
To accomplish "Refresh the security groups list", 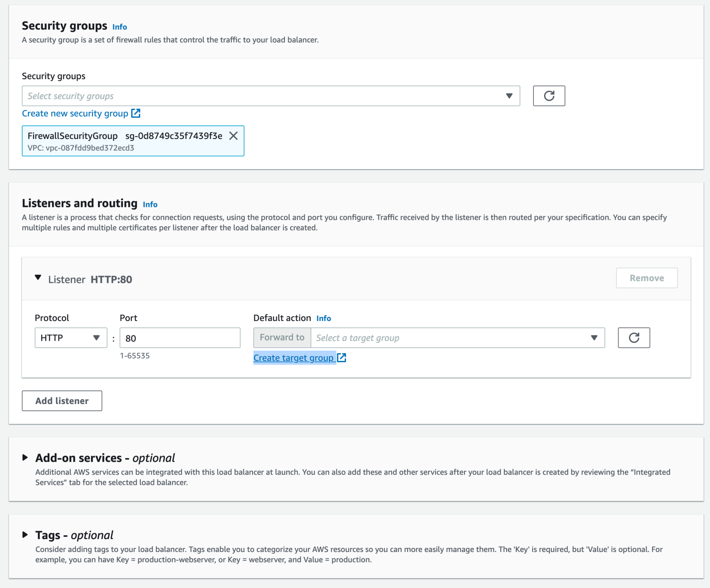I will pyautogui.click(x=549, y=96).
